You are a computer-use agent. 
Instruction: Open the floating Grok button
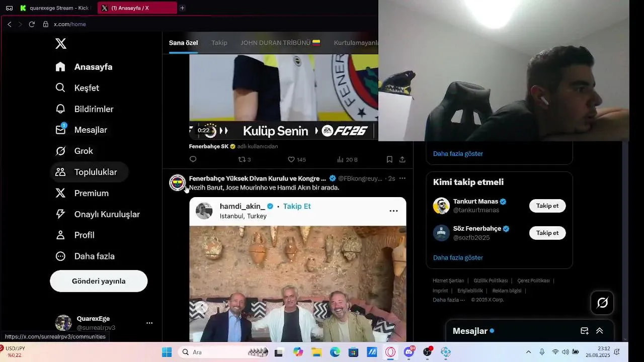point(602,303)
